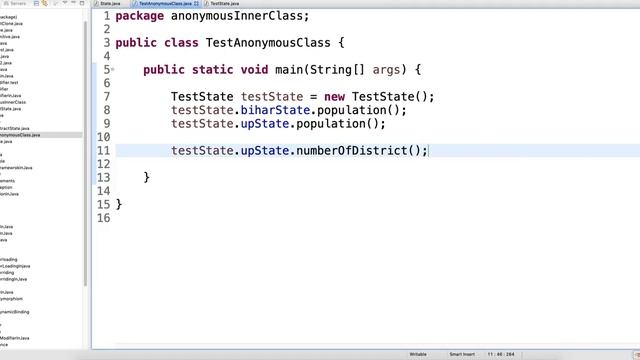
Task: Maximize the explorer panel
Action: [82, 3]
